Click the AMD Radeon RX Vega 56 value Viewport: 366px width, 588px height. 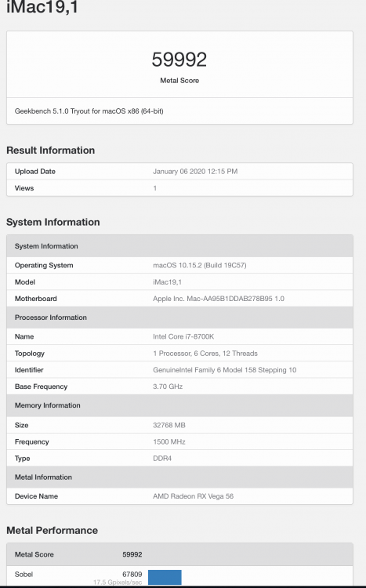pos(193,496)
